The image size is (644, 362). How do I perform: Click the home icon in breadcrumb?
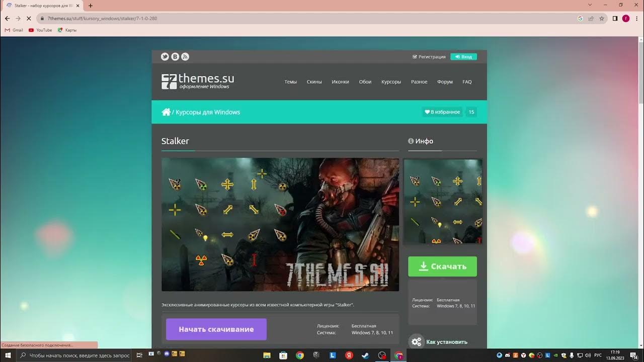(166, 112)
